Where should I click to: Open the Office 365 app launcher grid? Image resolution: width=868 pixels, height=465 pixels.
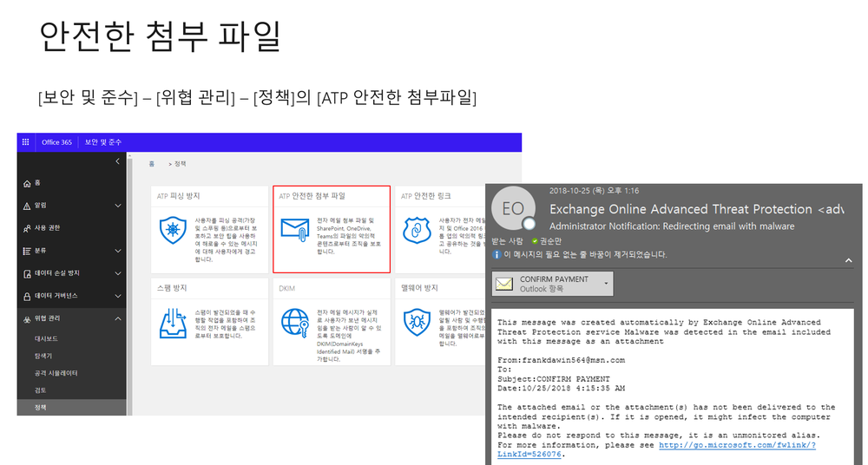pos(25,141)
